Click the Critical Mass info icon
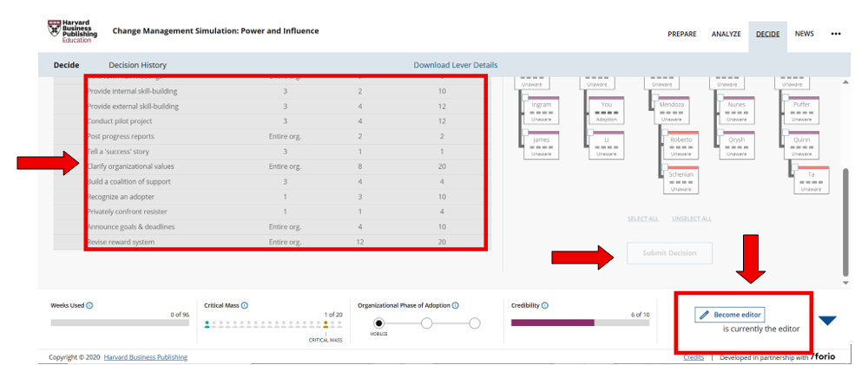 click(244, 305)
